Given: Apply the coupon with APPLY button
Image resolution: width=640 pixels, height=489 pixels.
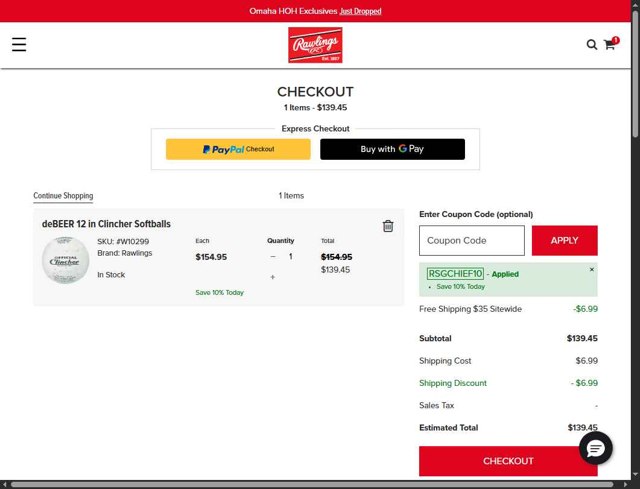Looking at the screenshot, I should click(x=564, y=240).
